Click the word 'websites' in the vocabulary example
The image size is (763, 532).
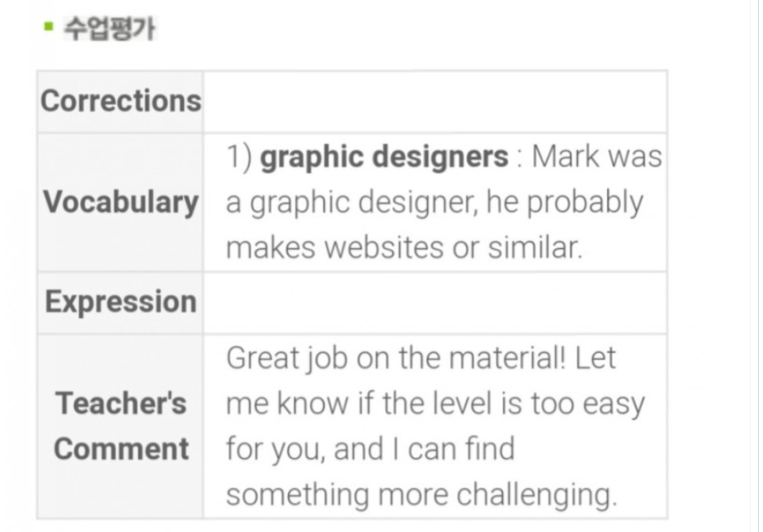click(x=385, y=247)
